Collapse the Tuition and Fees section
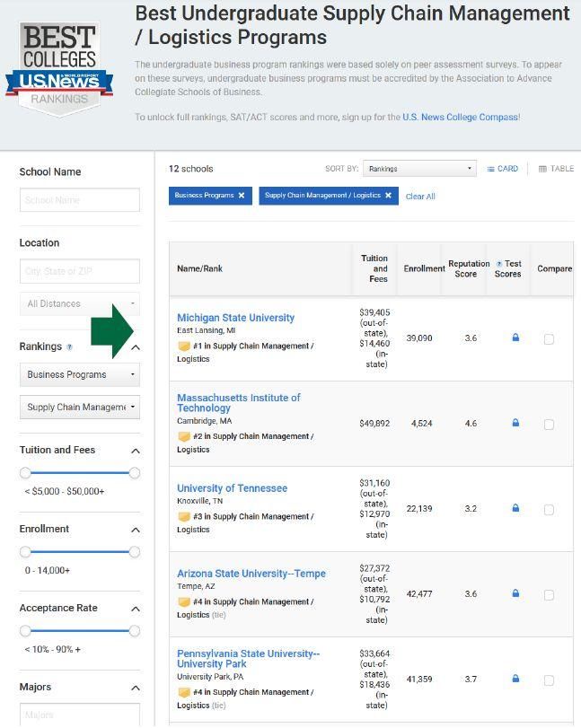The height and width of the screenshot is (728, 581). pyautogui.click(x=135, y=451)
